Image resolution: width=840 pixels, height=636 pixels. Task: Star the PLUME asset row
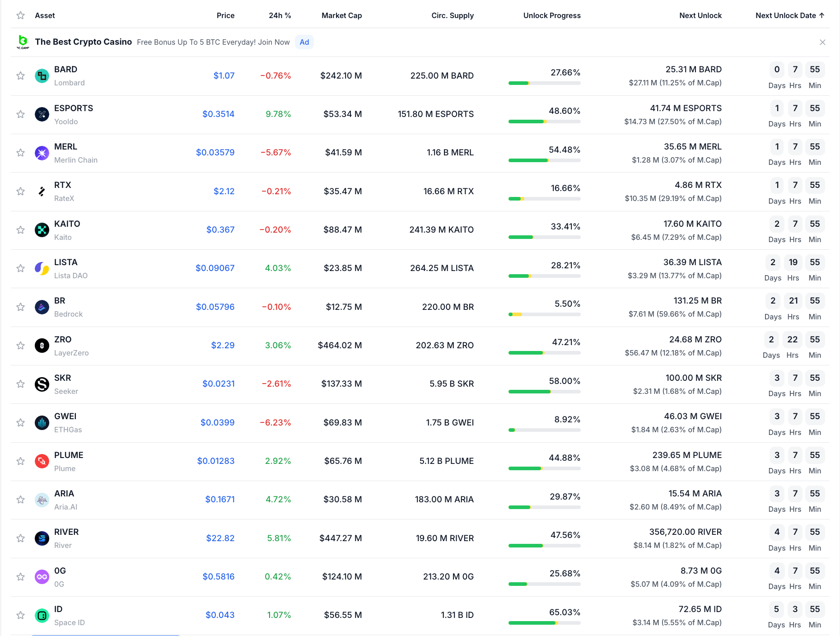click(20, 461)
